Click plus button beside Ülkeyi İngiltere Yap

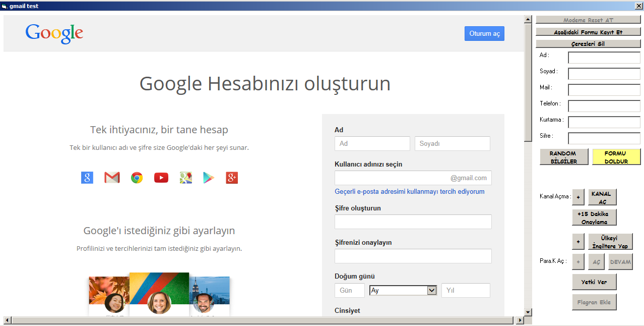pyautogui.click(x=578, y=242)
